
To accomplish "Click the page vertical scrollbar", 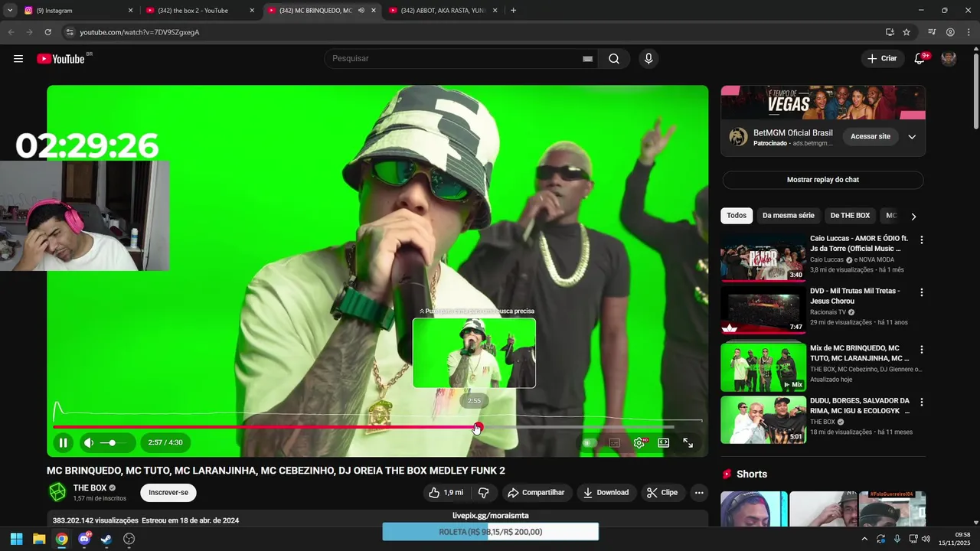I will click(x=975, y=90).
